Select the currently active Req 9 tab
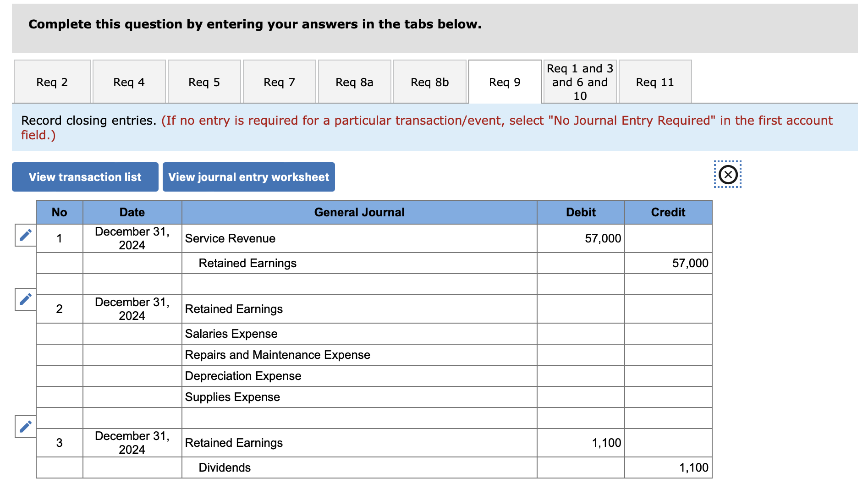868x484 pixels. coord(504,82)
